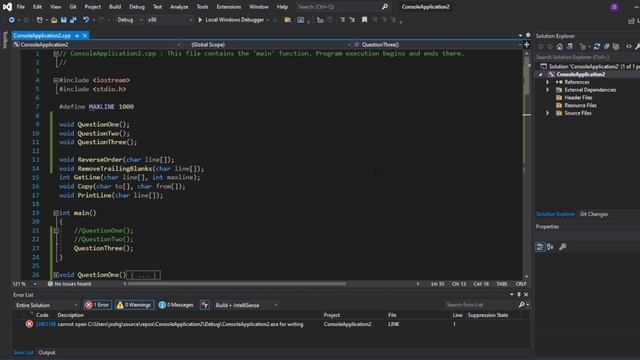Image resolution: width=640 pixels, height=360 pixels.
Task: Open the Analyze menu
Action: (x=179, y=7)
